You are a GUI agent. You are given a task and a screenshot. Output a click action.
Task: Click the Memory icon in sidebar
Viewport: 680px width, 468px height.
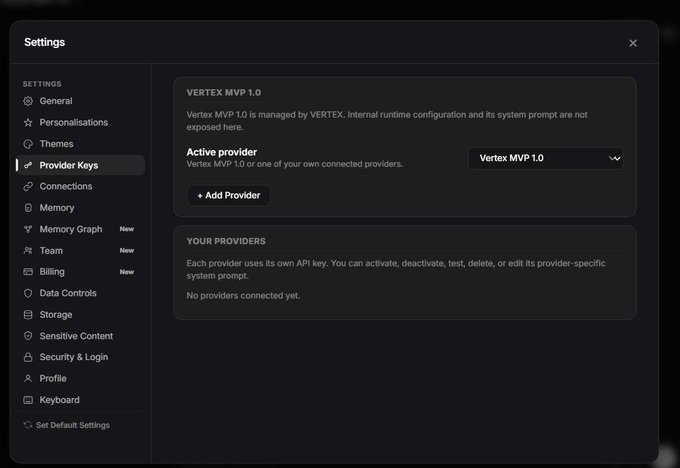point(28,208)
